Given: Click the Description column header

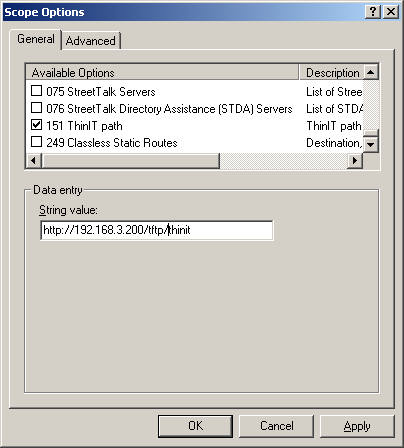Looking at the screenshot, I should click(x=331, y=72).
